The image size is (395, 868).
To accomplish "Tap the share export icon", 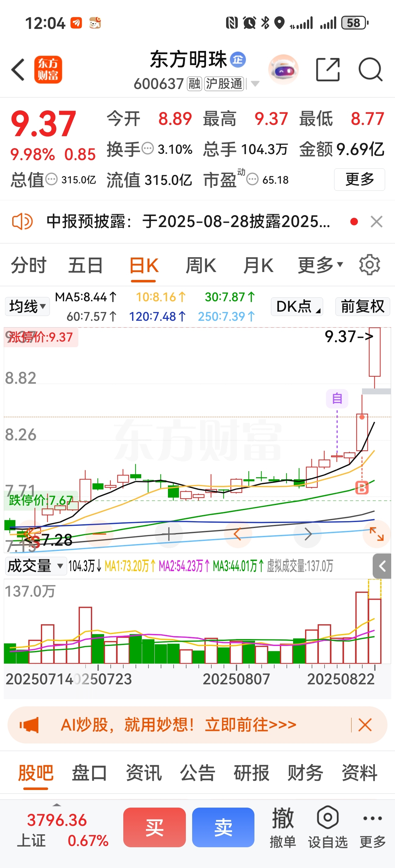I will 328,70.
